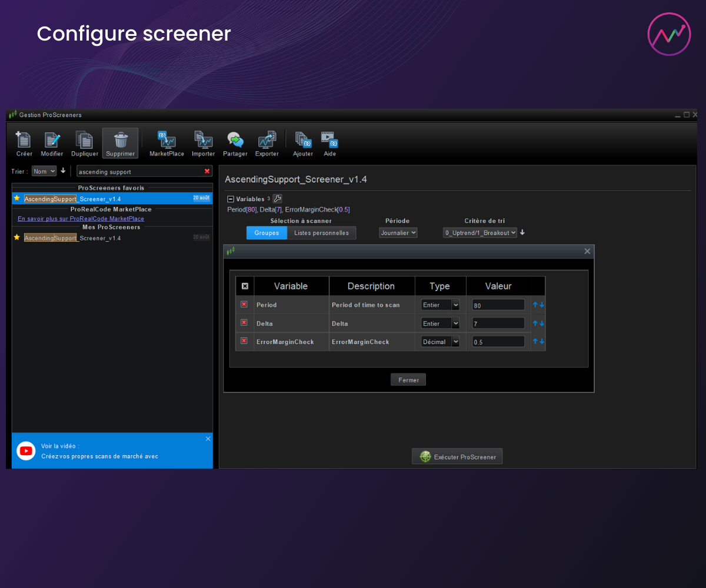Switch to Listes personnelles tab
The image size is (706, 588).
[x=321, y=233]
